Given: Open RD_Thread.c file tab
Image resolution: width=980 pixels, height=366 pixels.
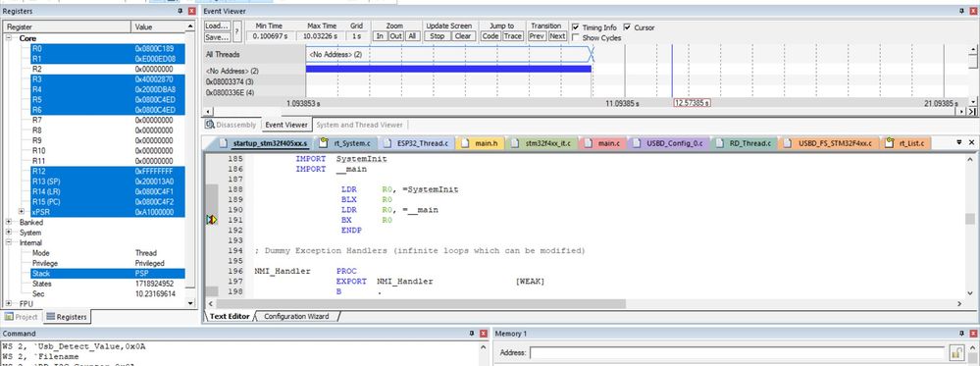Looking at the screenshot, I should coord(745,143).
